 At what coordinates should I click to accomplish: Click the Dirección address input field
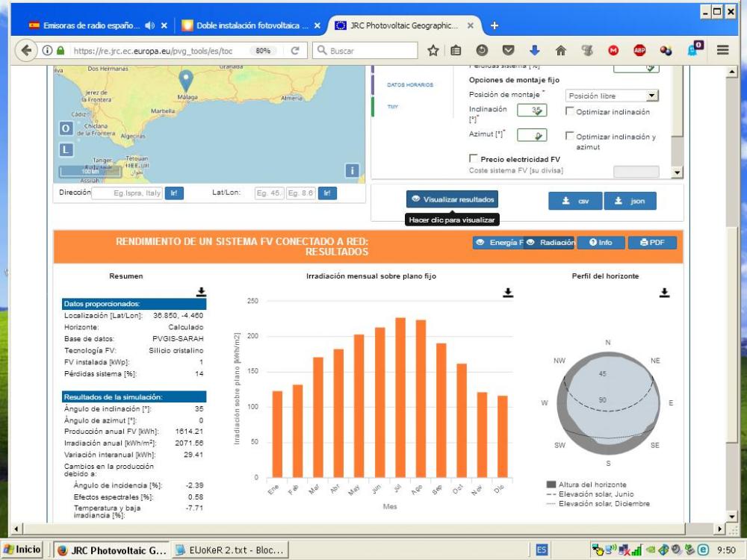pyautogui.click(x=127, y=193)
